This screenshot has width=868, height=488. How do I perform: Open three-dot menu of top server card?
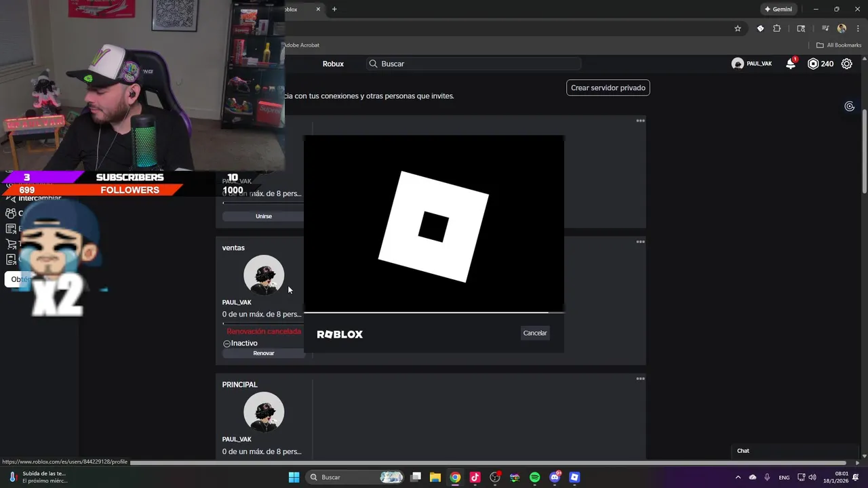pos(640,121)
